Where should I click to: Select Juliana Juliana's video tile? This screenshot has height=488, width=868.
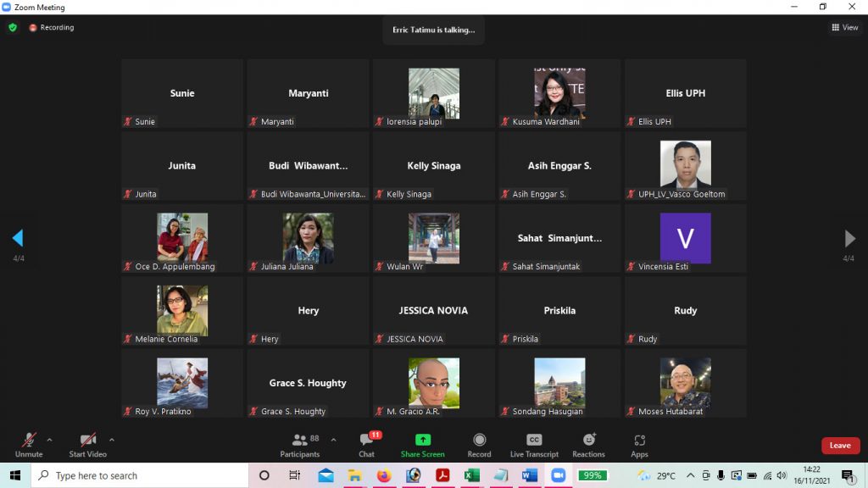(308, 238)
